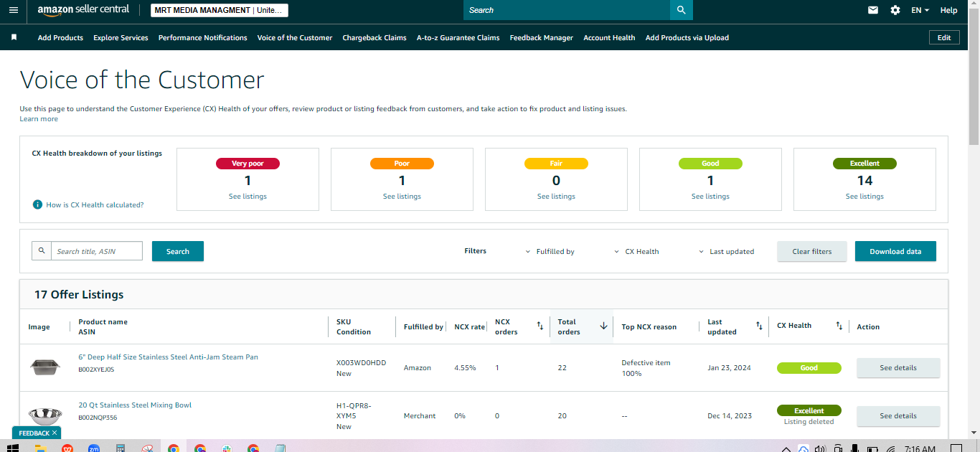See listings under Excellent
The width and height of the screenshot is (980, 452).
point(864,196)
